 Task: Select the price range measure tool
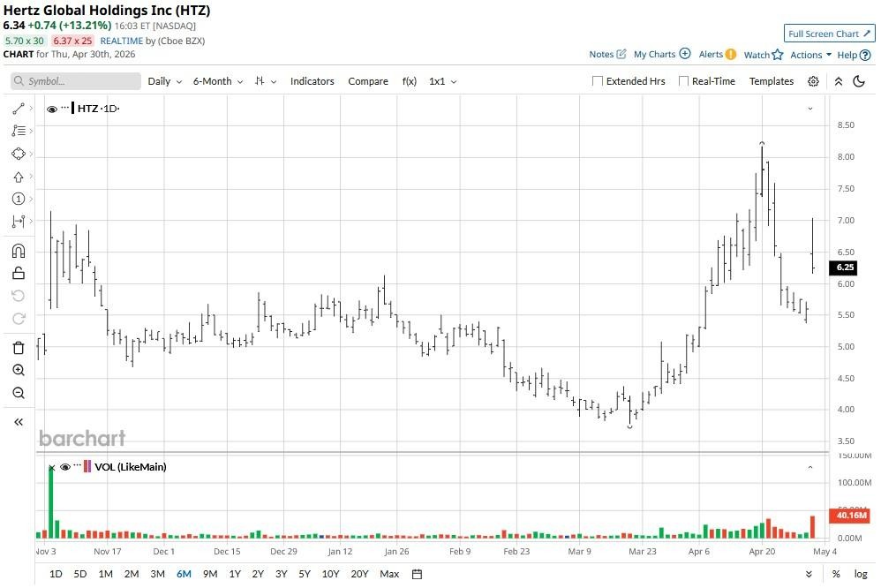[18, 222]
